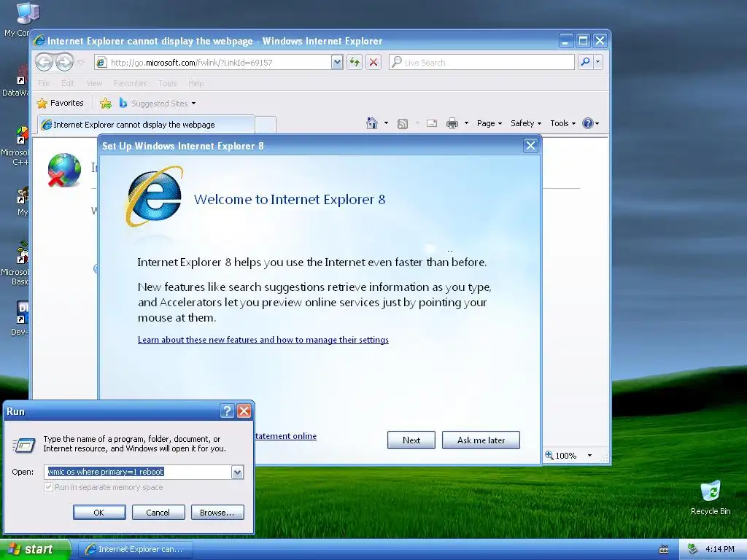Click the Print icon
747x560 pixels.
[452, 123]
